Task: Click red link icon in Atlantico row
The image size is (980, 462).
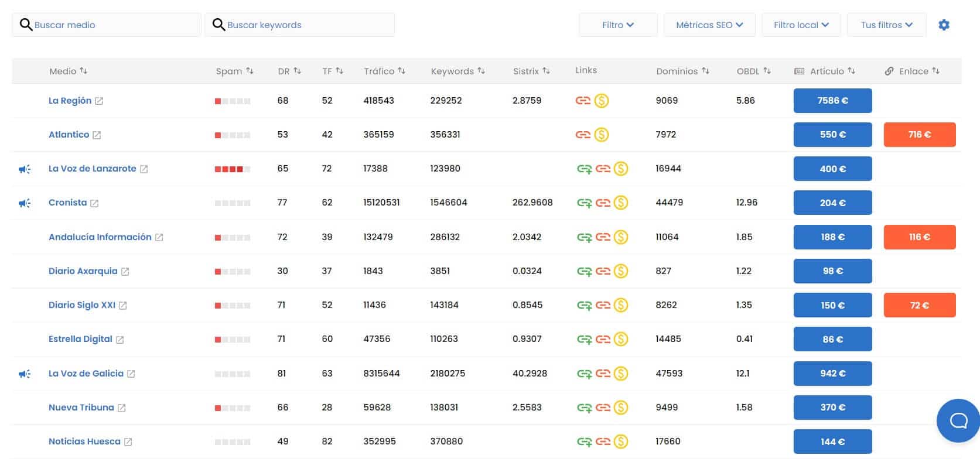Action: point(583,135)
